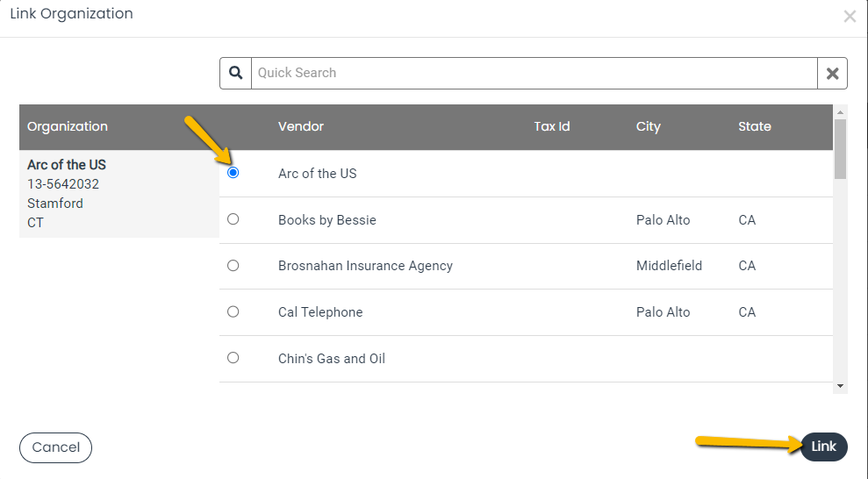
Task: Click 'Arc of the US' vendor name
Action: pos(317,174)
